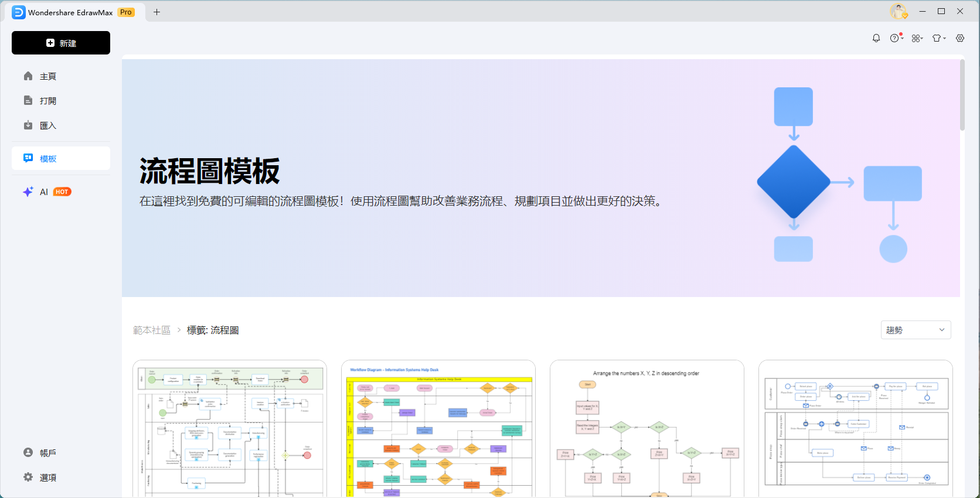Click the user avatar in title bar
The height and width of the screenshot is (498, 980).
[899, 11]
